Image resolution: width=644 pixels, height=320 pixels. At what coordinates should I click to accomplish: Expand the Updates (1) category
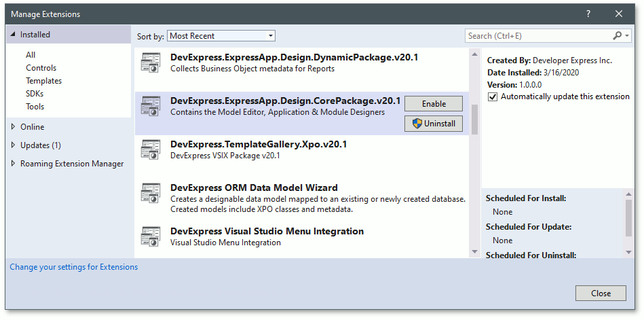(14, 145)
